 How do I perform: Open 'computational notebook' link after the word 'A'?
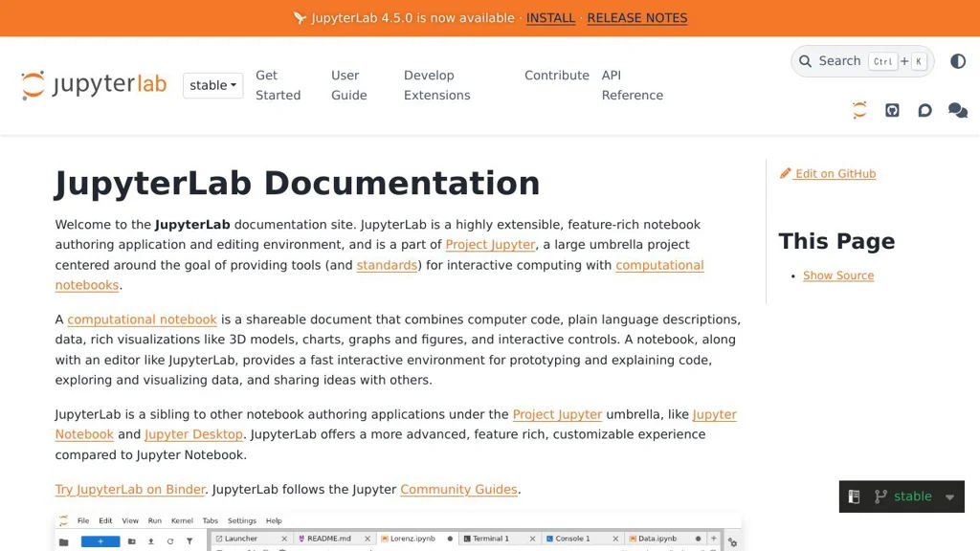(142, 320)
